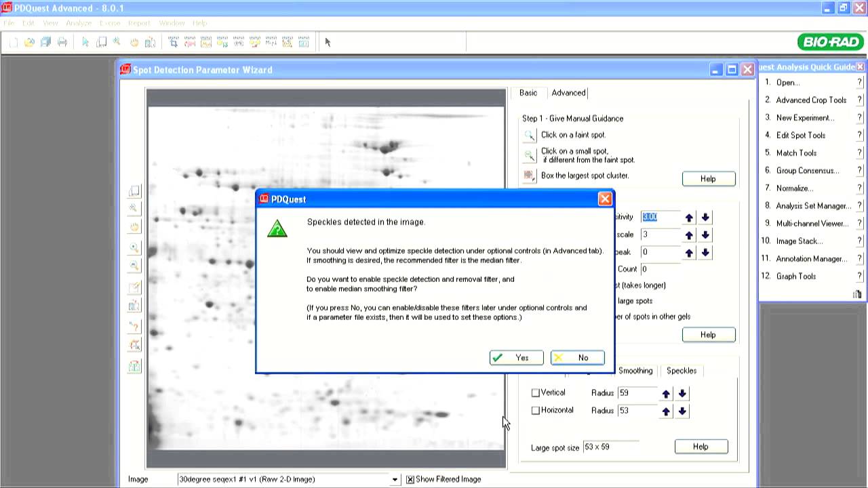Click the ? help icon beside Open...

(859, 83)
